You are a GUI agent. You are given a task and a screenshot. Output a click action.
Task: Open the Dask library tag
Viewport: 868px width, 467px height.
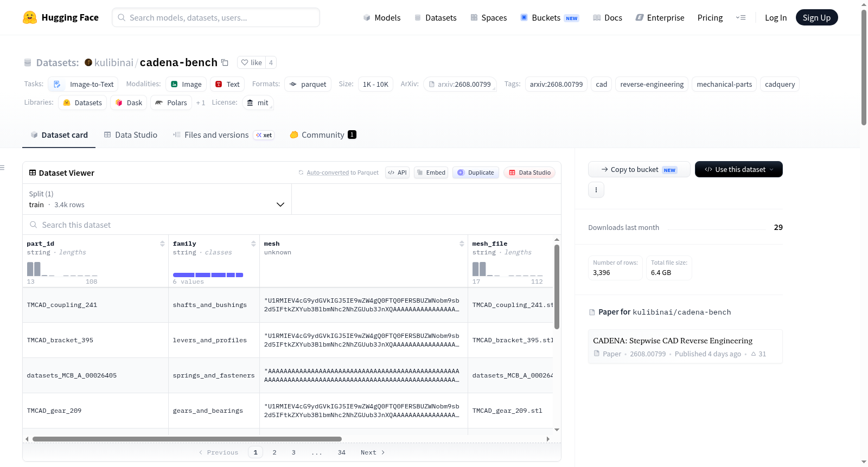pyautogui.click(x=129, y=103)
